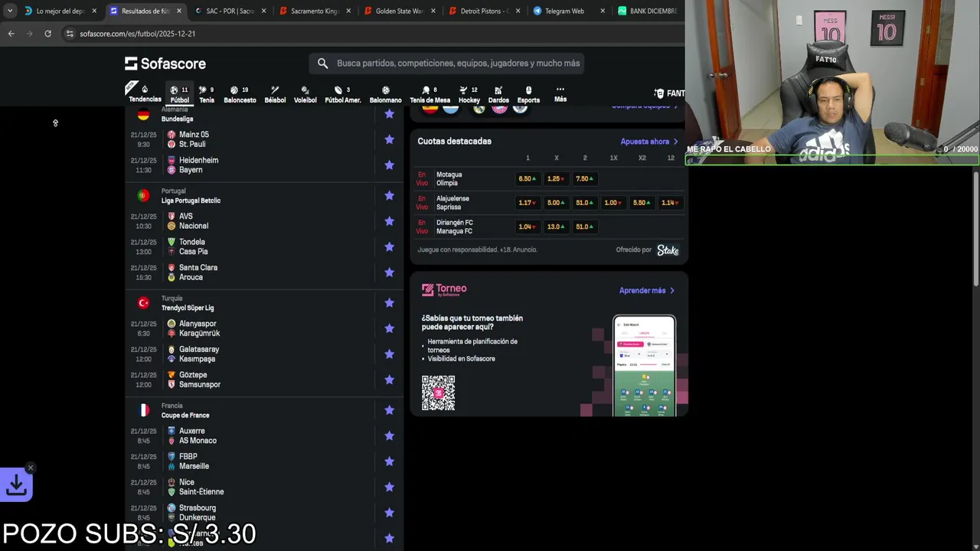This screenshot has width=980, height=551.
Task: Switch to Lo mejor del deporte tab
Action: point(60,11)
